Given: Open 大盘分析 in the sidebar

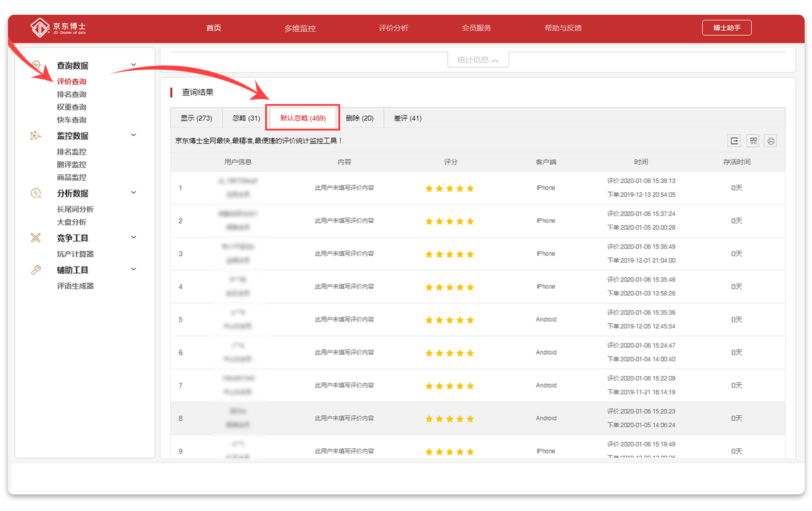Looking at the screenshot, I should [x=72, y=222].
